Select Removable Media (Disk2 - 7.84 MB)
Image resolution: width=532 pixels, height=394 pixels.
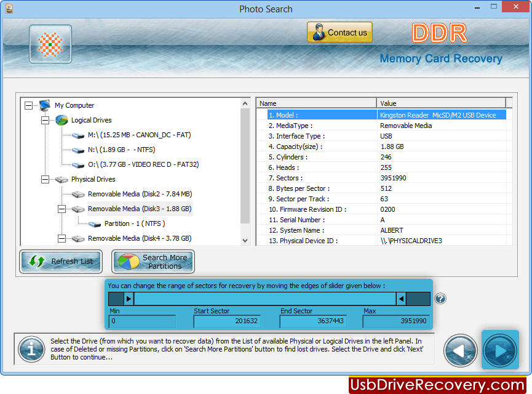coord(140,194)
